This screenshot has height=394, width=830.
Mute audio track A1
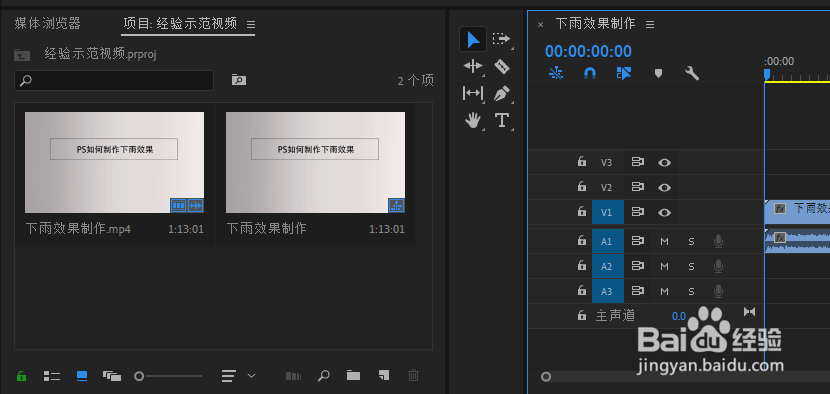point(665,241)
